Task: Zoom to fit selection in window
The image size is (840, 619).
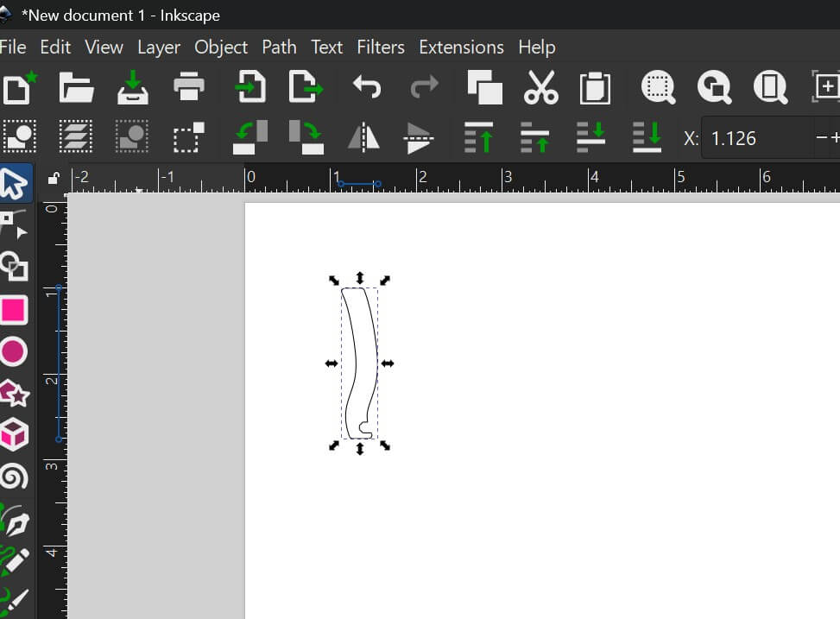Action: tap(658, 87)
